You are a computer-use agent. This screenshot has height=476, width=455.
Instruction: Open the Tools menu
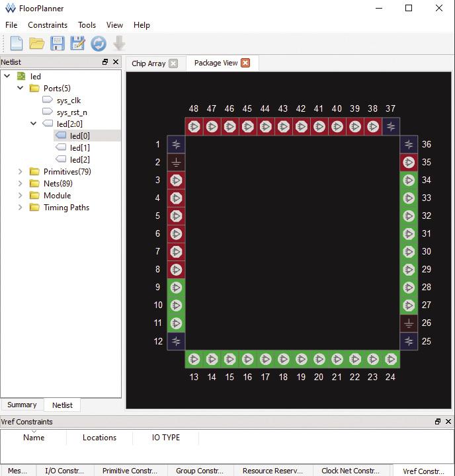87,25
